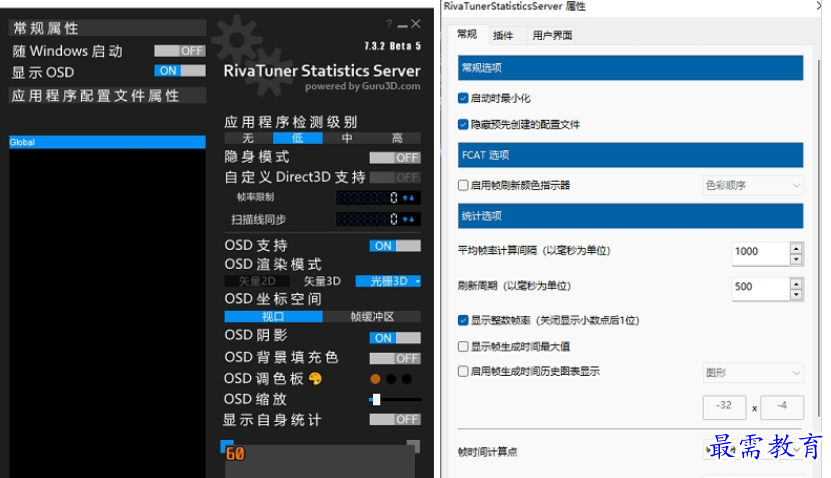Click the help question mark icon in RivaTuner
This screenshot has height=478, width=831.
[390, 24]
